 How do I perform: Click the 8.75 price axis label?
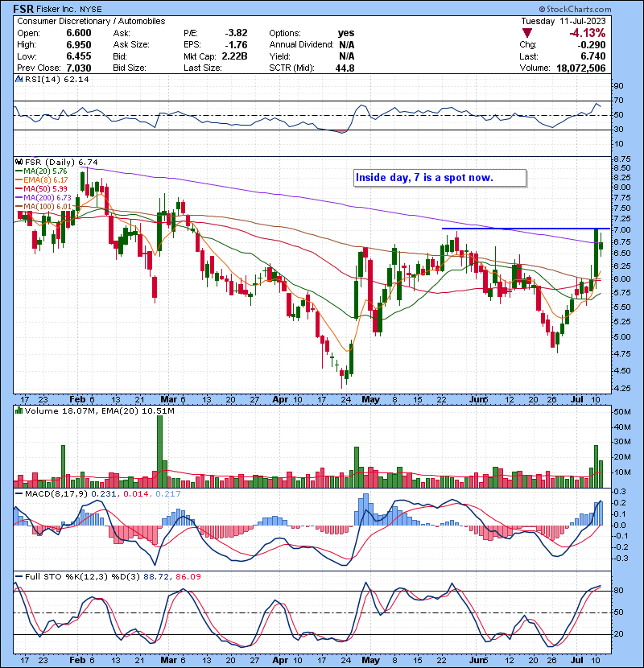[x=622, y=159]
